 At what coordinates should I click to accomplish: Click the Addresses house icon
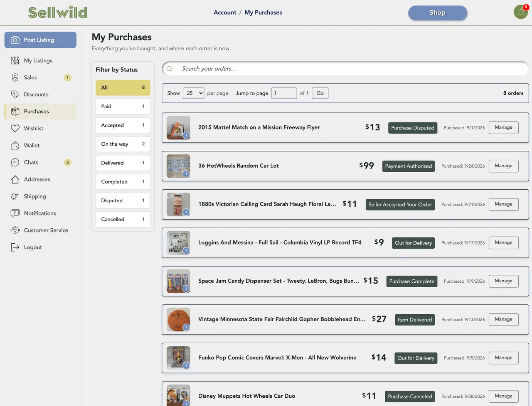coord(15,180)
